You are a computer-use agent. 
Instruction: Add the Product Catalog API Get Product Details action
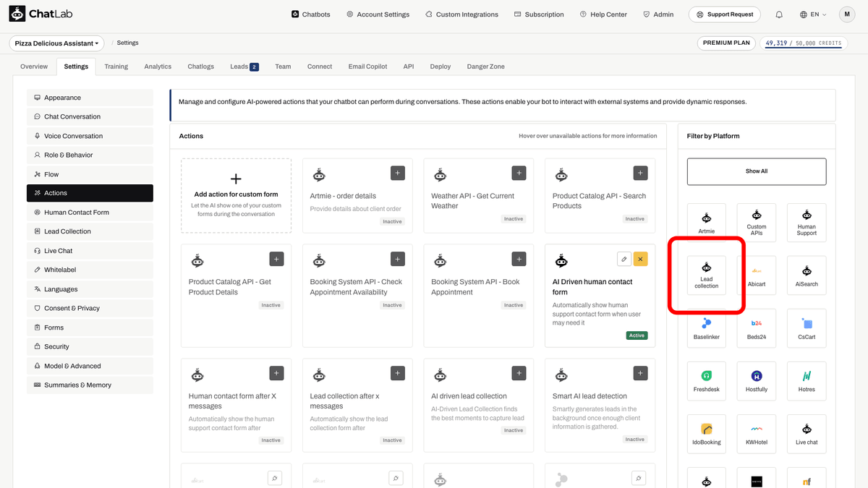pos(276,259)
